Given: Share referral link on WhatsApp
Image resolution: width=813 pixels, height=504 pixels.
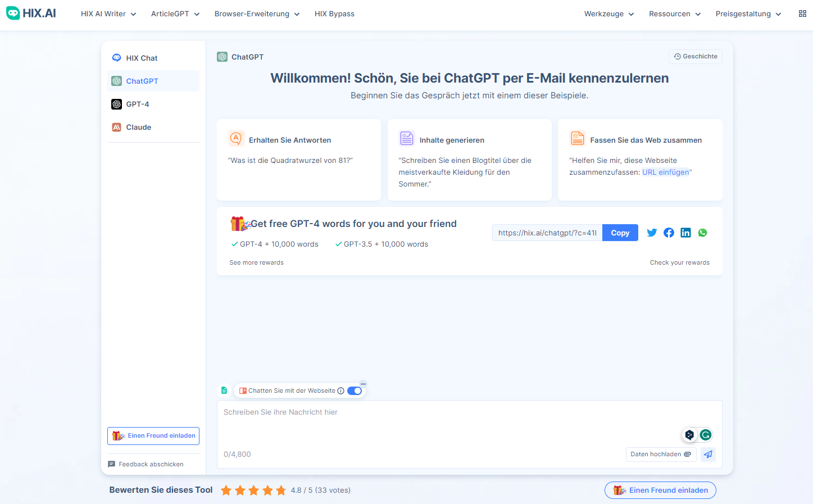Looking at the screenshot, I should [x=702, y=233].
